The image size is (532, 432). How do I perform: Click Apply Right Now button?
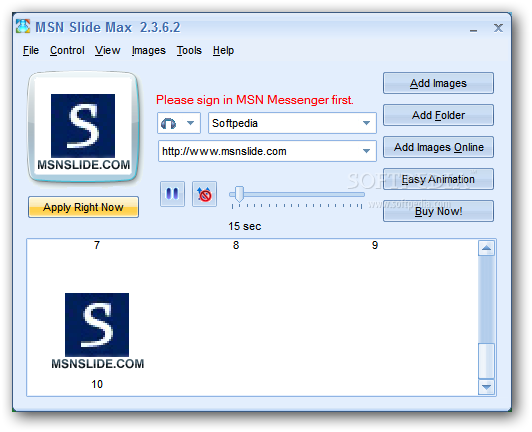tap(83, 207)
